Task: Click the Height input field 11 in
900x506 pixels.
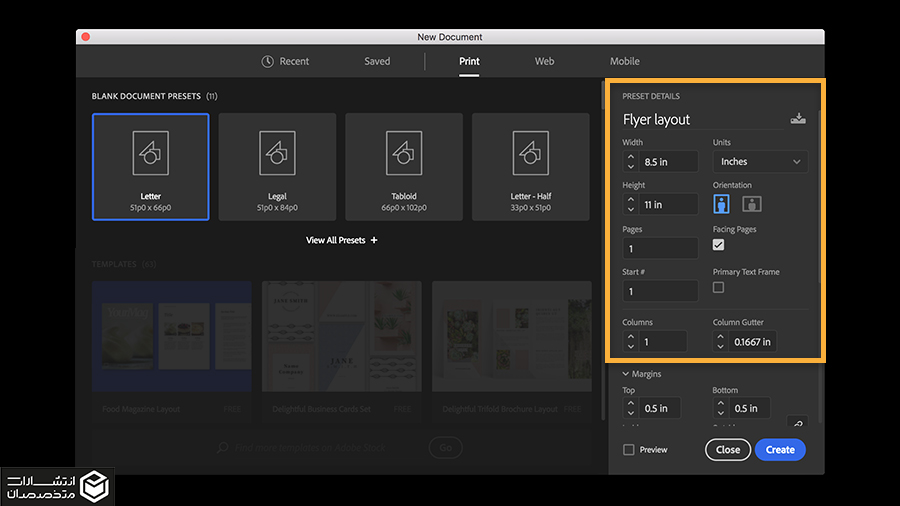Action: pos(669,204)
